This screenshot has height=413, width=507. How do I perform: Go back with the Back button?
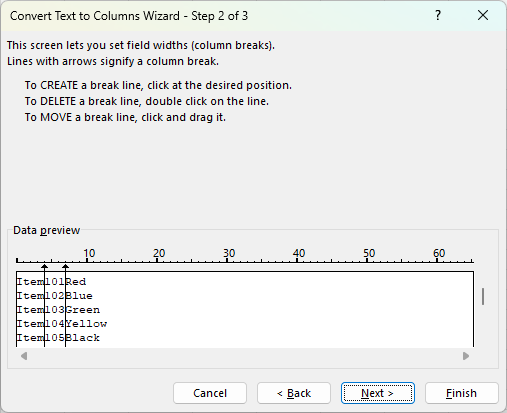294,393
